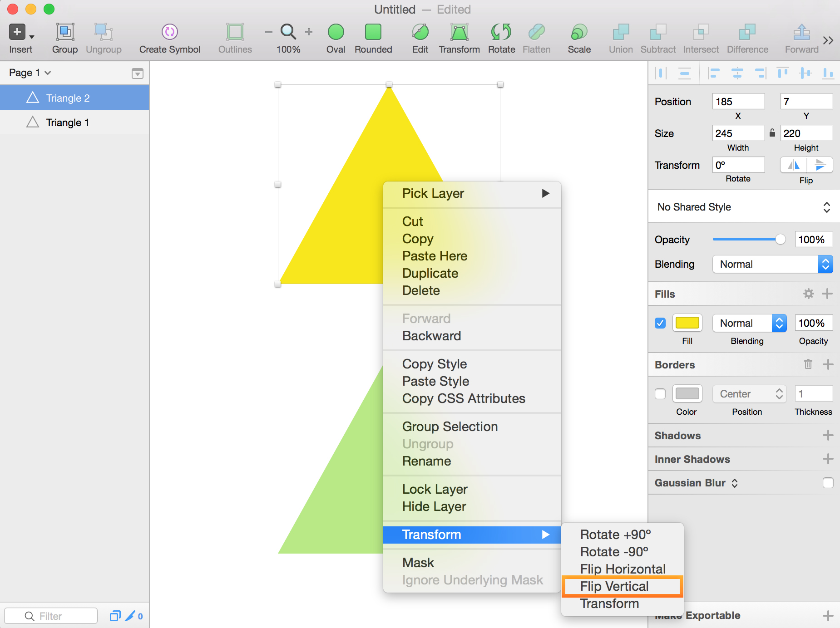Enable the Gaussian Blur checkbox
The height and width of the screenshot is (628, 840).
point(828,483)
